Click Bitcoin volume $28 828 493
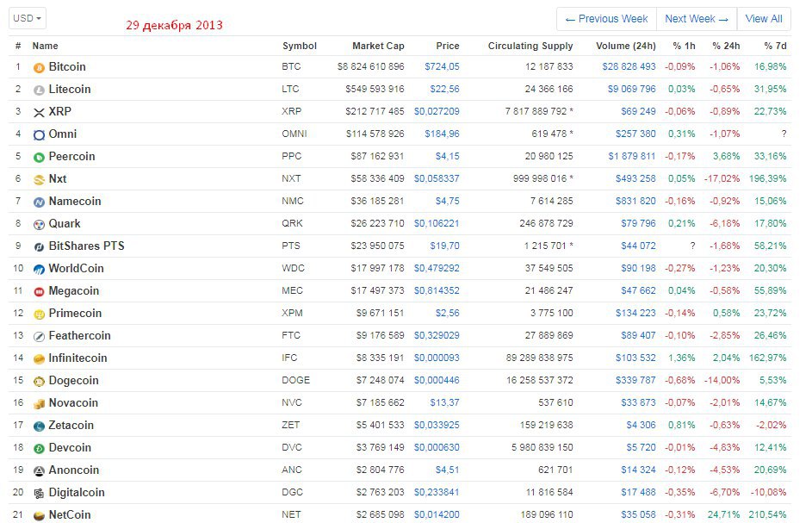 coord(629,67)
